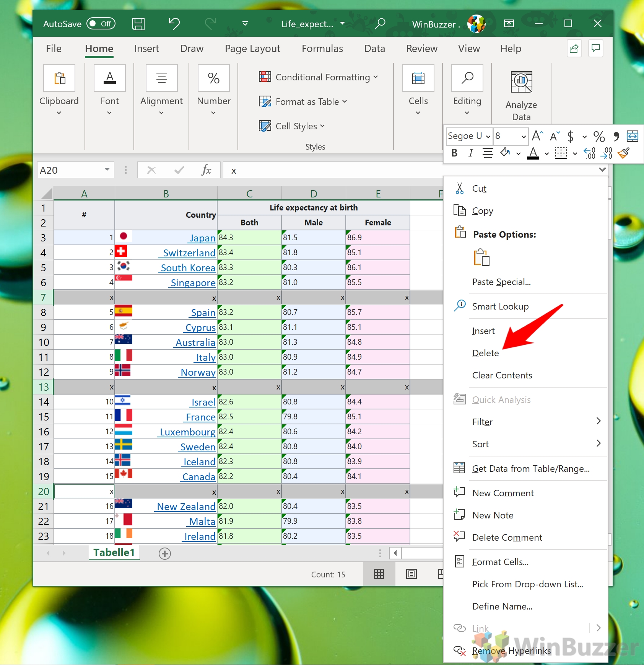Open the font name Segoe U dropdown

(x=488, y=136)
